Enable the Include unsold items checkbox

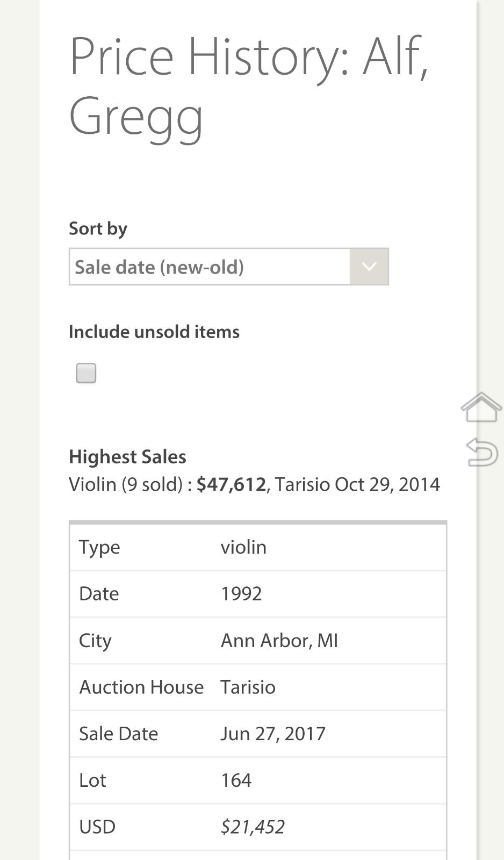pos(86,373)
